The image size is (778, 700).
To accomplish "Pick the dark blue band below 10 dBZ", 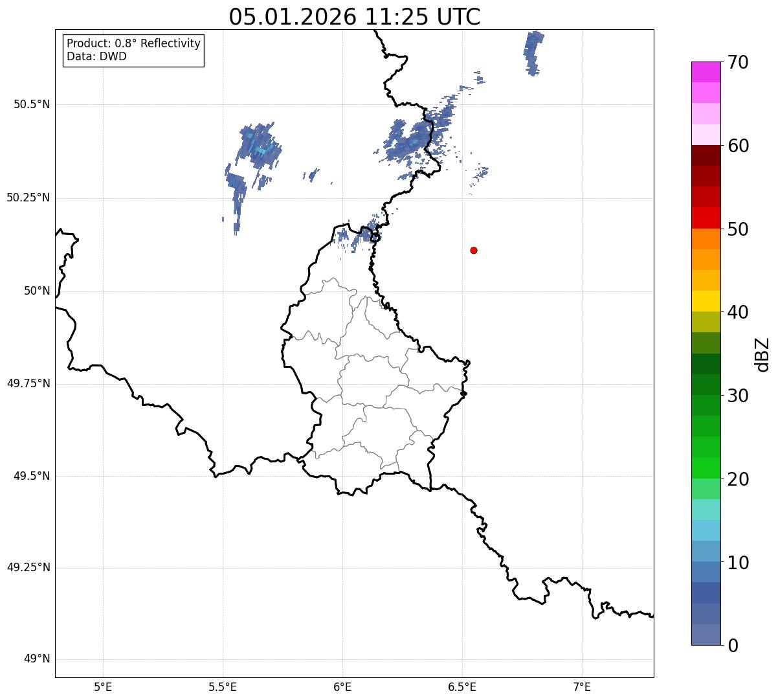I will [x=706, y=593].
